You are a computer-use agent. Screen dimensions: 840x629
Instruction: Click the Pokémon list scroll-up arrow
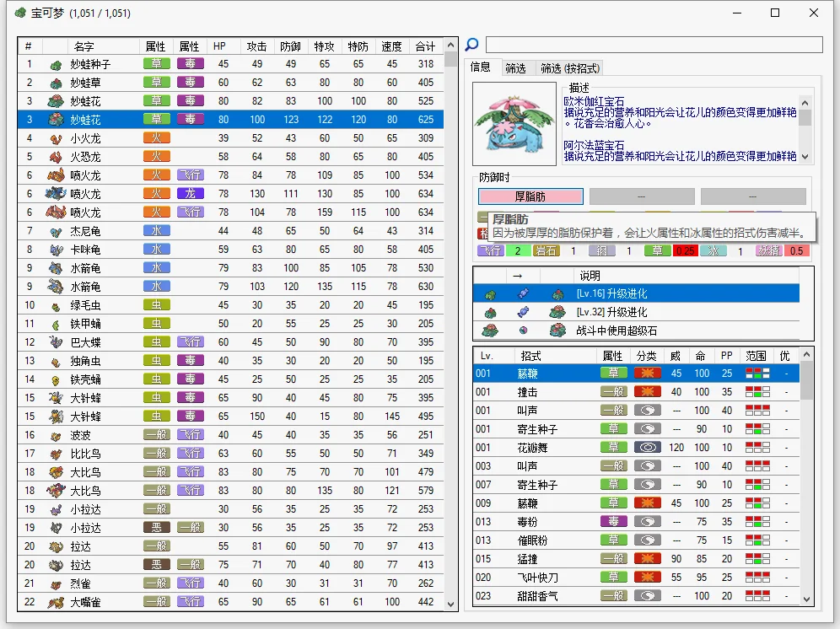point(450,45)
